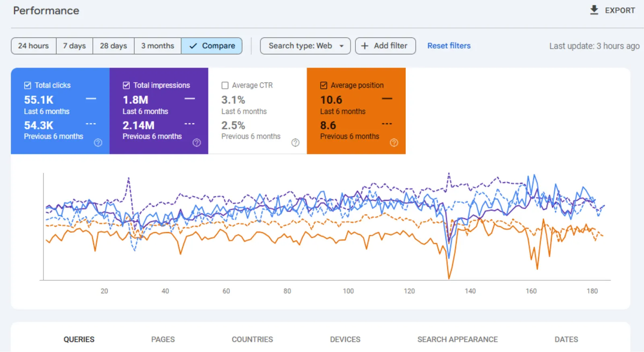Open the Search type: Web dropdown

click(305, 46)
